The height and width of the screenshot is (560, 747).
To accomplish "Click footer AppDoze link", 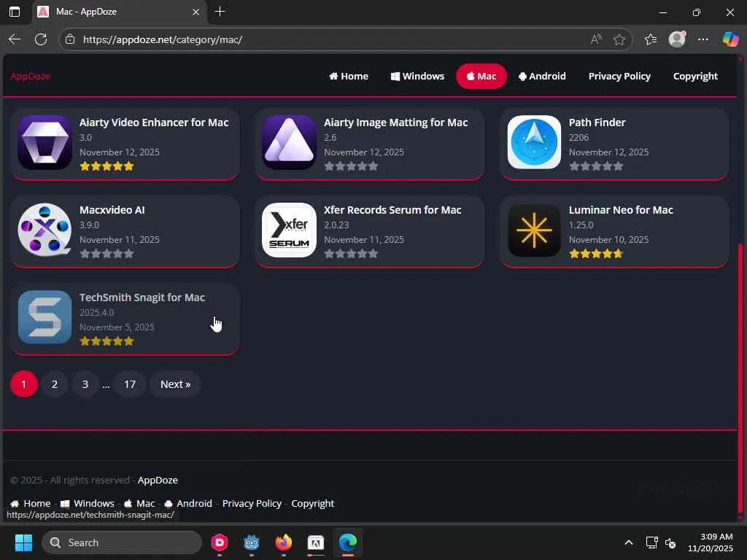I will tap(158, 480).
